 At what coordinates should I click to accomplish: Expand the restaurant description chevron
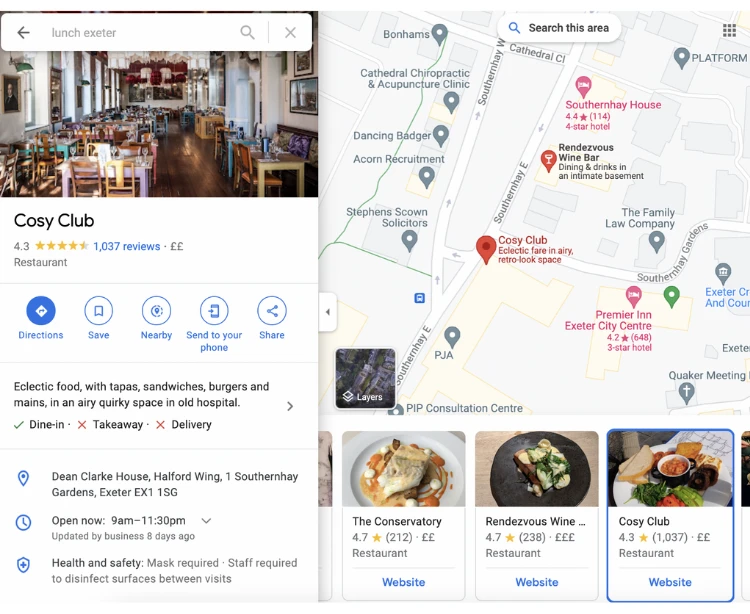point(290,406)
